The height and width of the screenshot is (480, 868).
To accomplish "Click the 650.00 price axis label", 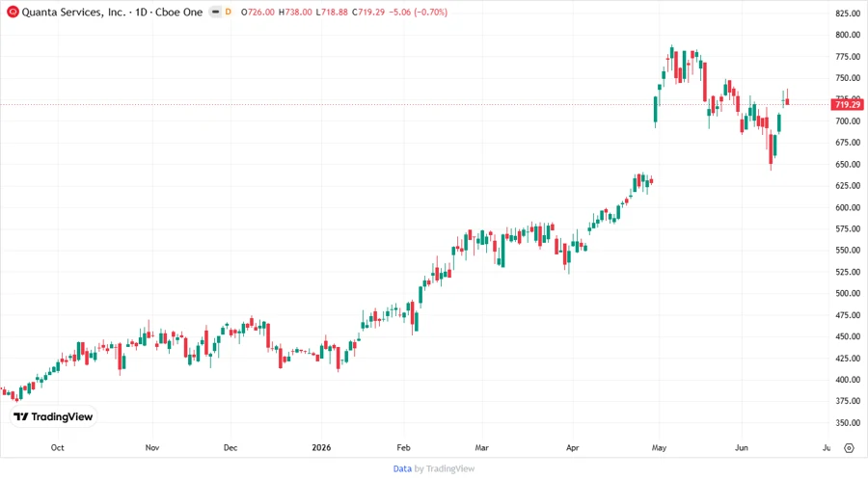I will (x=848, y=164).
